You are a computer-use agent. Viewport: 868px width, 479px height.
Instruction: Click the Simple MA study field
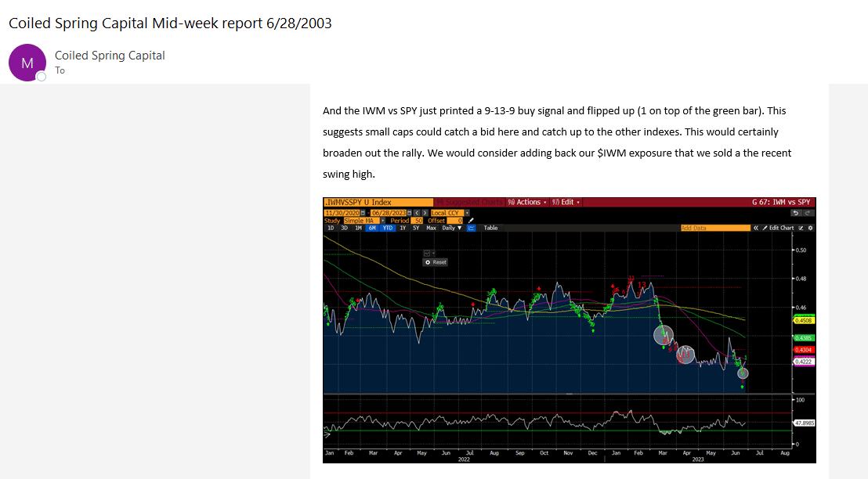[362, 221]
